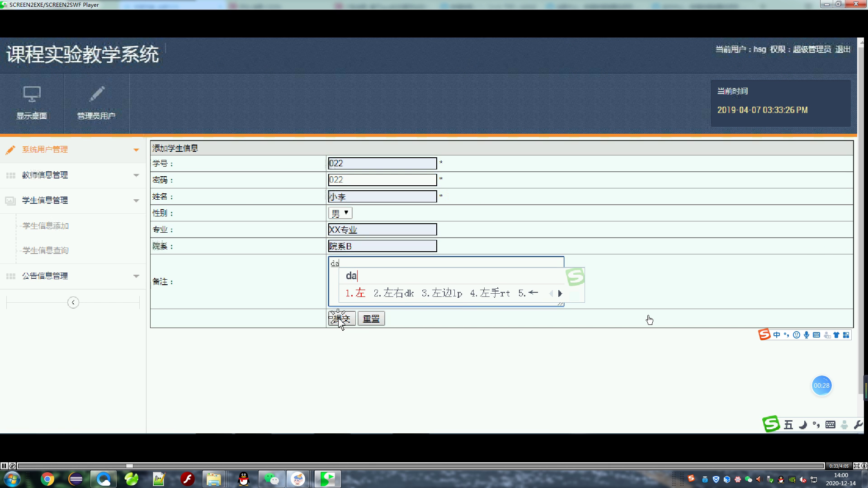Screen dimensions: 868x488
Task: Toggle the 中 Chinese mode in Sogou bar
Action: click(x=777, y=335)
